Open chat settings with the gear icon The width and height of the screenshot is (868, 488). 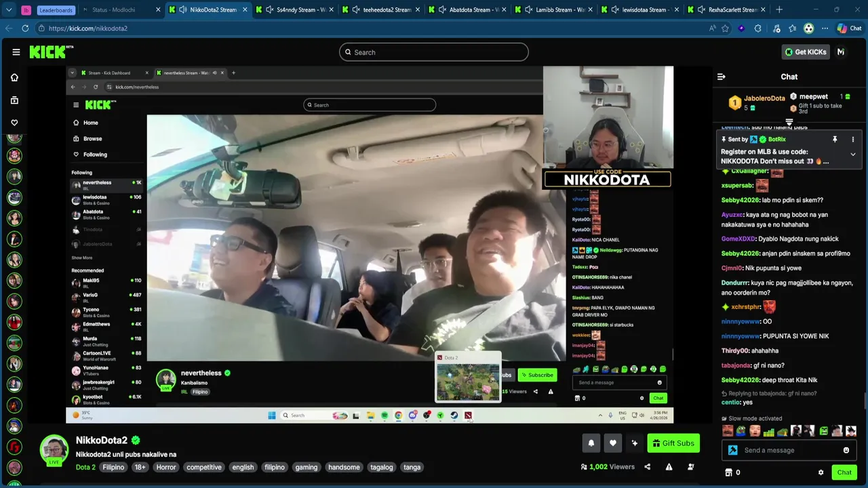click(821, 472)
